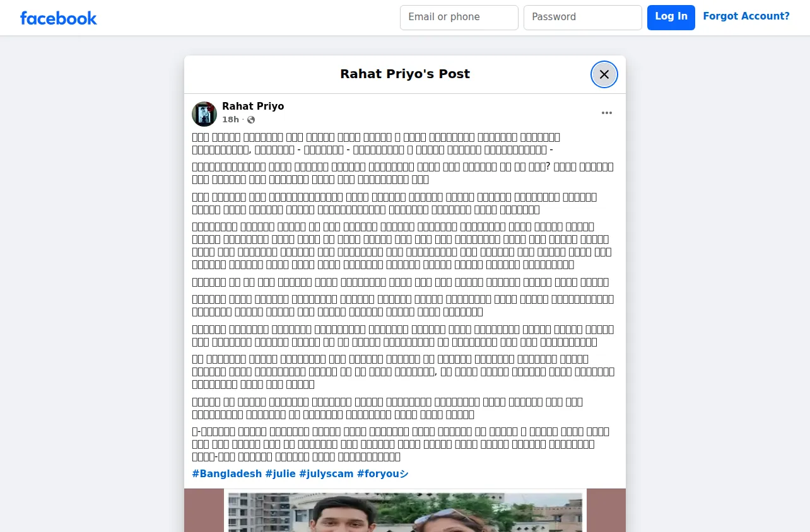Open the #julie hashtag
This screenshot has width=810, height=532.
pyautogui.click(x=280, y=474)
